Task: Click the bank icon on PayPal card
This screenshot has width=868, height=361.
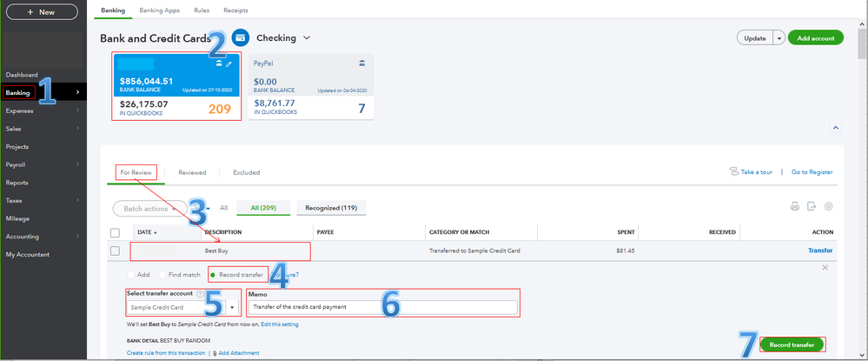Action: click(x=362, y=64)
